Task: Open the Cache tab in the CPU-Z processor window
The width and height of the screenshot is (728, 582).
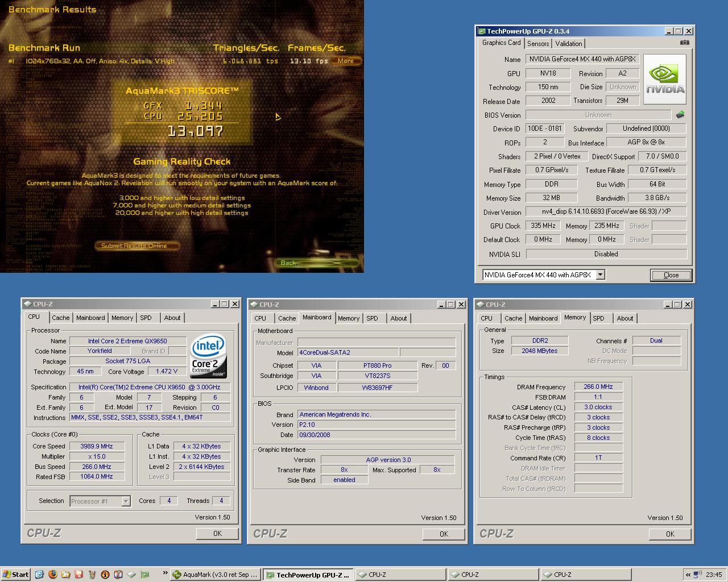Action: [61, 318]
